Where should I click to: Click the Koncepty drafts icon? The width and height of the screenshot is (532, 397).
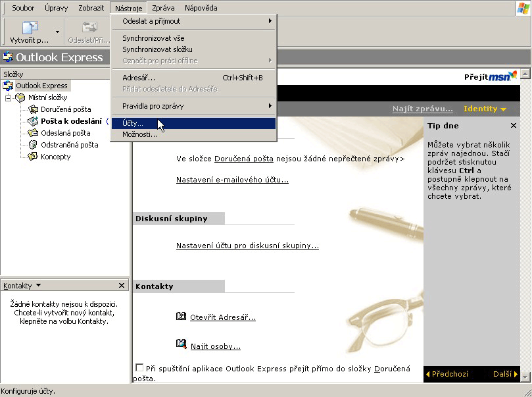33,157
